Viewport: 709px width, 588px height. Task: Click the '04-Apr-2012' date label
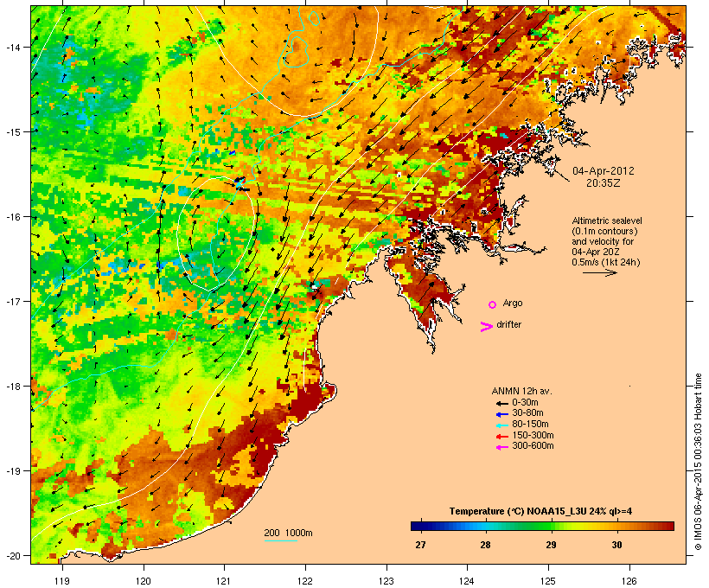pyautogui.click(x=604, y=171)
